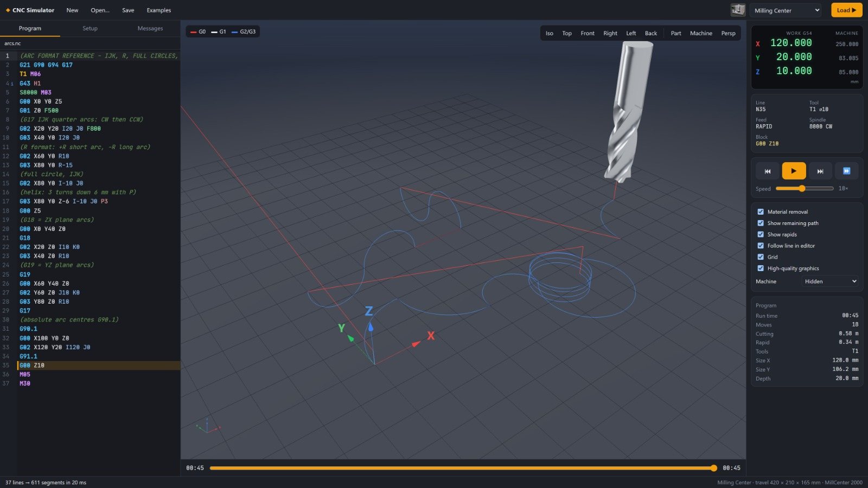Viewport: 868px width, 488px height.
Task: Focus view on Machine
Action: pos(701,33)
